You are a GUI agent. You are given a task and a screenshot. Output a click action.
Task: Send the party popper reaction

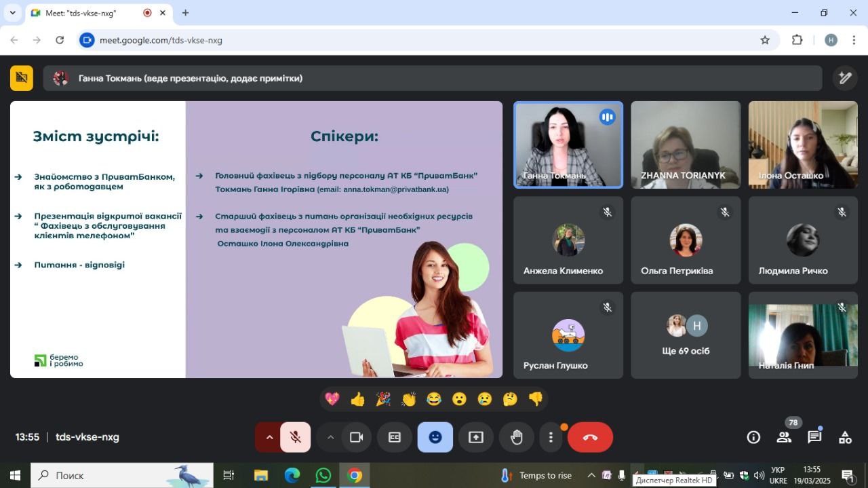pyautogui.click(x=383, y=399)
